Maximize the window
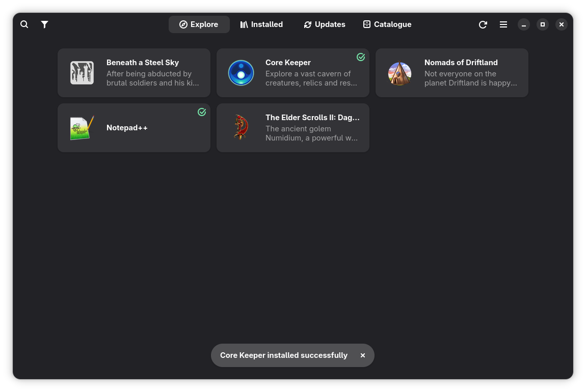The image size is (586, 392). 543,24
